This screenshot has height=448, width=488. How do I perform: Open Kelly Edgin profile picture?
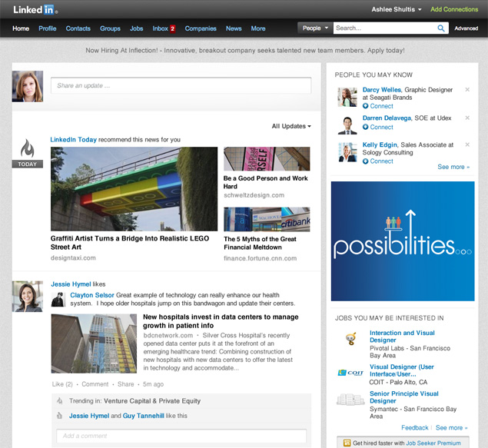point(347,152)
